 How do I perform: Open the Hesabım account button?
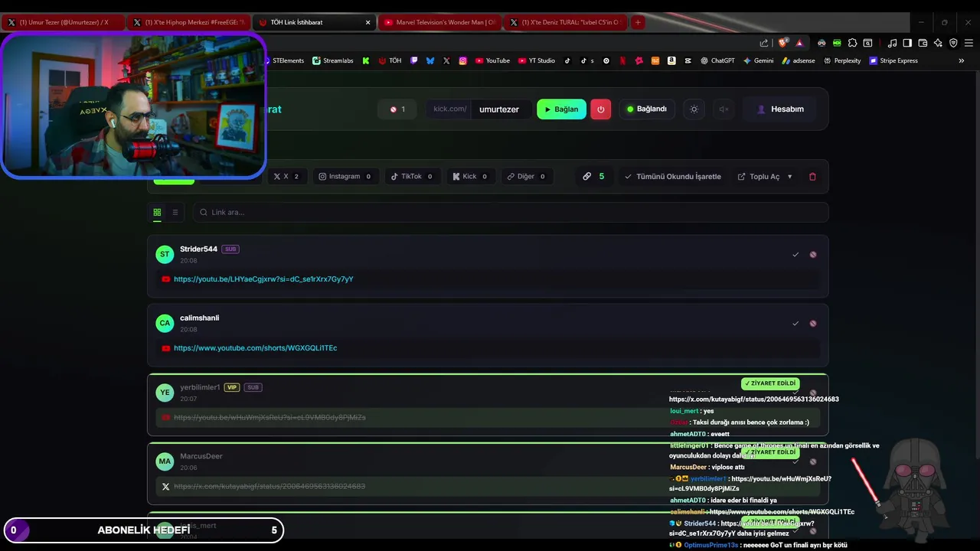(x=780, y=109)
